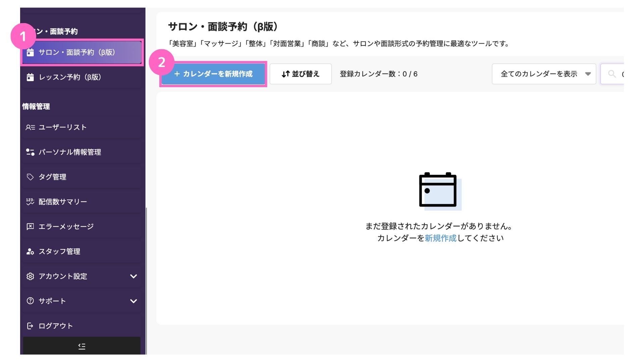
Task: Click the パーソナル情報管理 icon
Action: (30, 152)
